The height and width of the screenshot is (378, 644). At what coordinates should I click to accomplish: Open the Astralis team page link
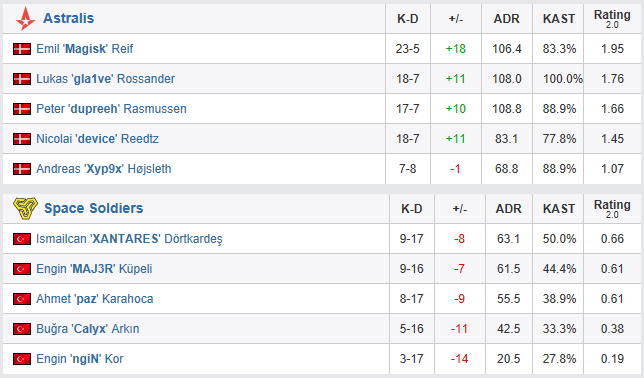click(x=69, y=18)
